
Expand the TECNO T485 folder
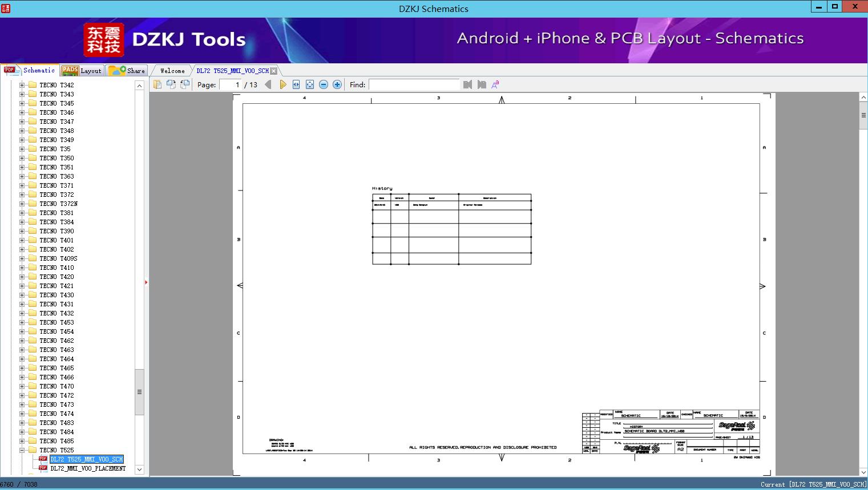point(21,440)
